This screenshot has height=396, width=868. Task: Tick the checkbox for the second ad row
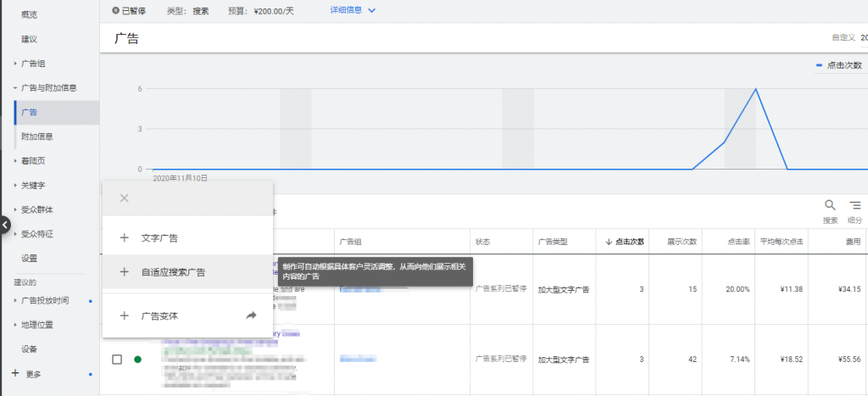pyautogui.click(x=117, y=360)
